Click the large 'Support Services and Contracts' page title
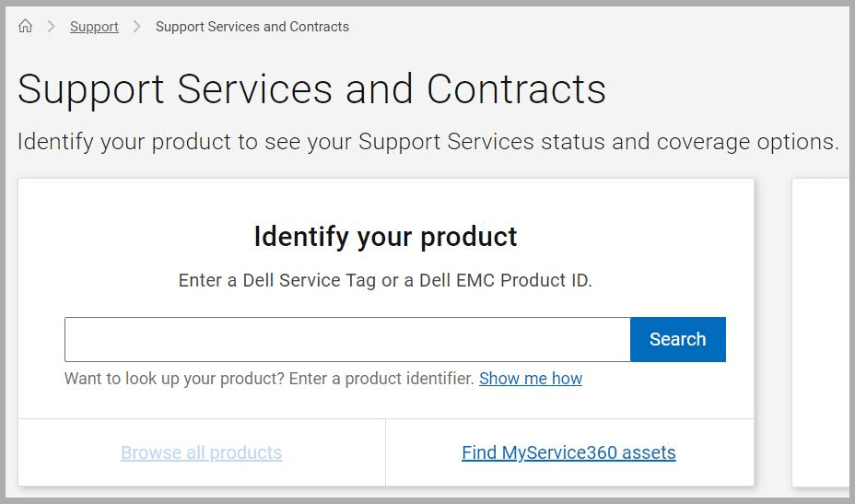The height and width of the screenshot is (504, 855). pyautogui.click(x=311, y=89)
